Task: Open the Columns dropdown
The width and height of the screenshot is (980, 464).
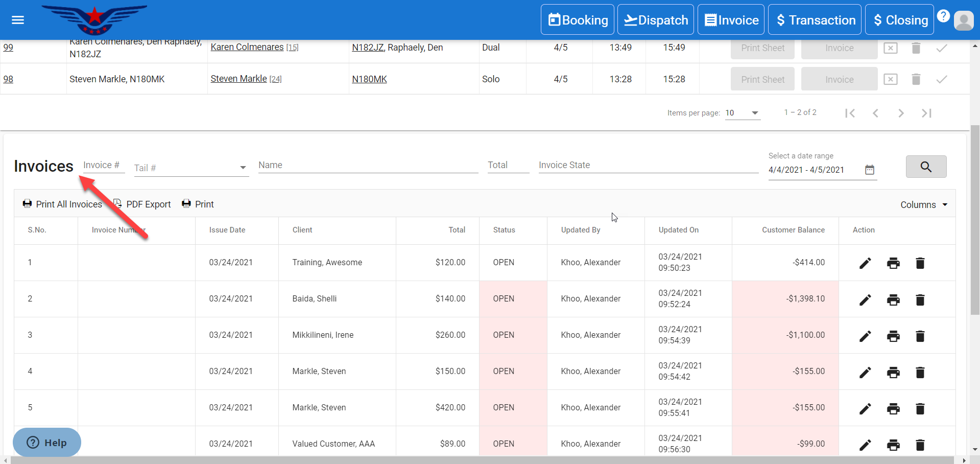Action: coord(923,205)
